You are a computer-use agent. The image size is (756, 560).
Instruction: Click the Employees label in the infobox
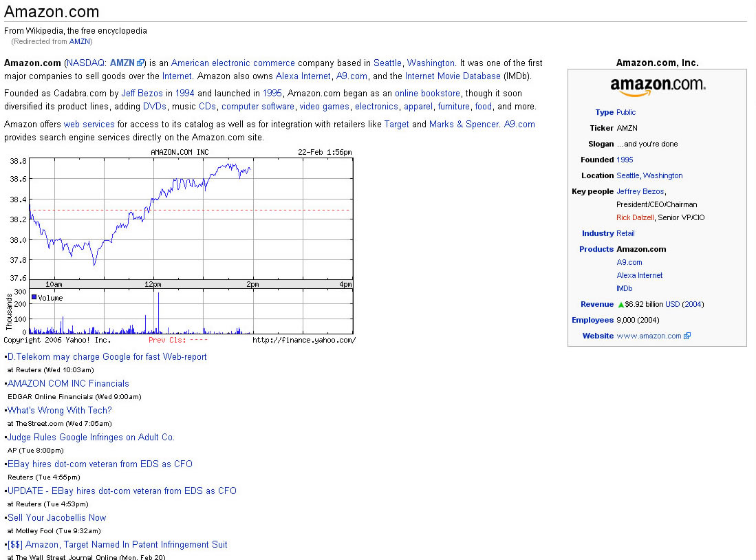592,321
